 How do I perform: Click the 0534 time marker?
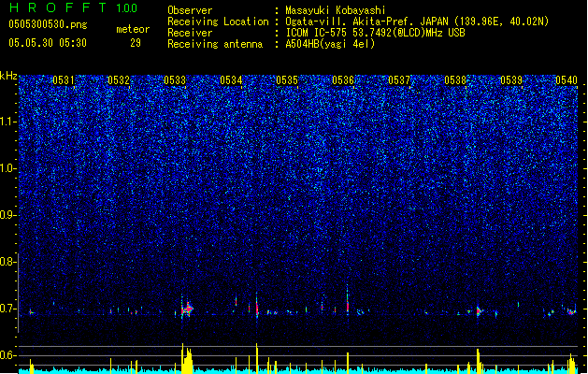(231, 80)
